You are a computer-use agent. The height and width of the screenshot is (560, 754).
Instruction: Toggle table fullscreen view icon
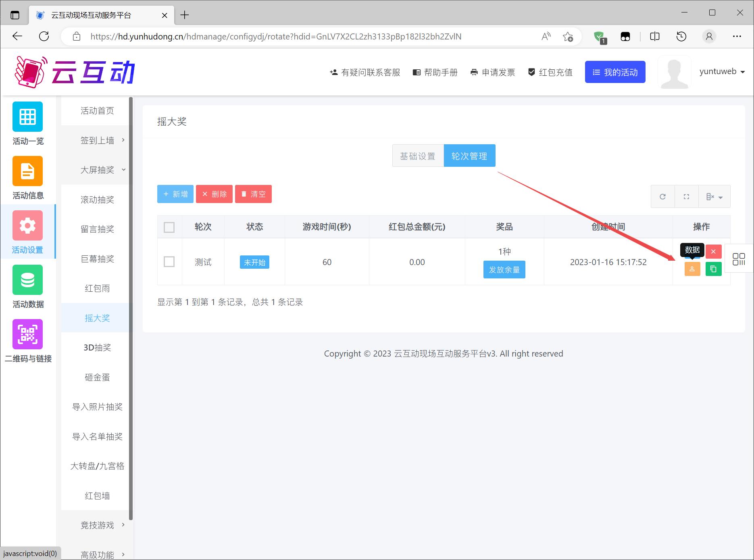tap(686, 197)
